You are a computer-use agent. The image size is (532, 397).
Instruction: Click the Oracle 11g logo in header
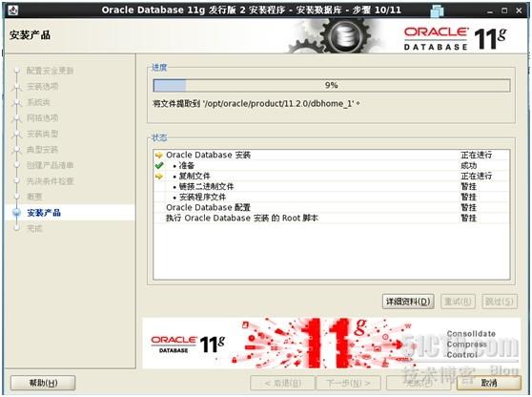click(x=456, y=38)
